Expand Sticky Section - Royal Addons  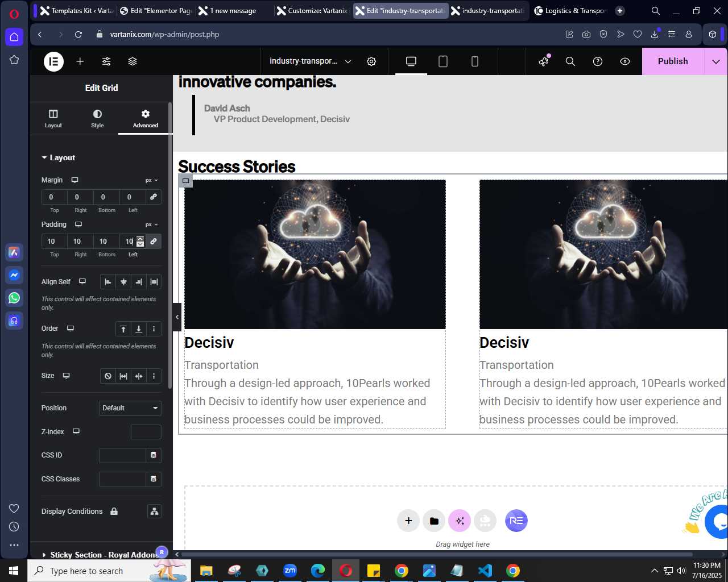(x=101, y=555)
